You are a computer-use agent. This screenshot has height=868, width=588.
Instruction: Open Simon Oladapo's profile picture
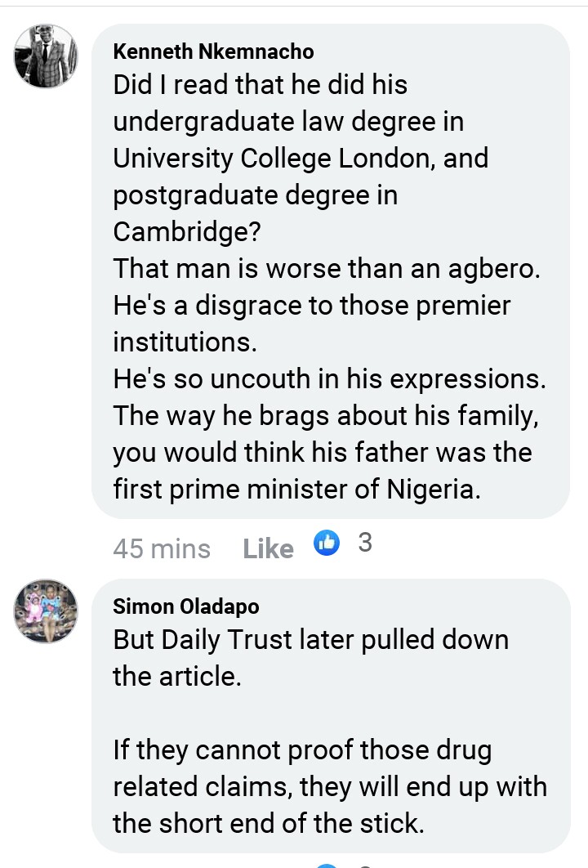46,611
